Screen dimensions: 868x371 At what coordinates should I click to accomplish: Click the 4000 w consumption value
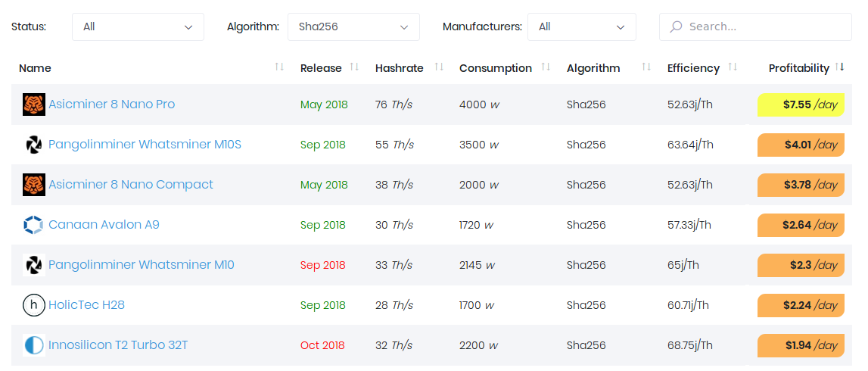pyautogui.click(x=479, y=104)
